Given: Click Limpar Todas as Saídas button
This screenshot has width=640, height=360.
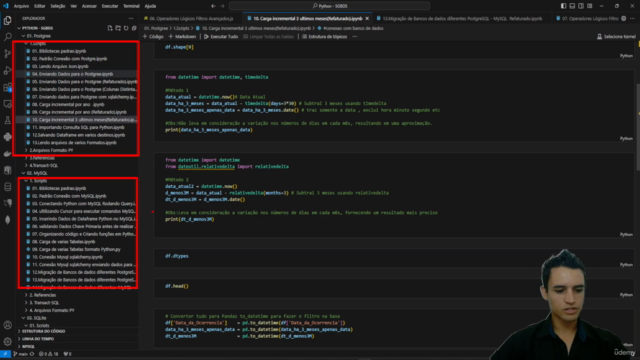Looking at the screenshot, I should (x=268, y=36).
